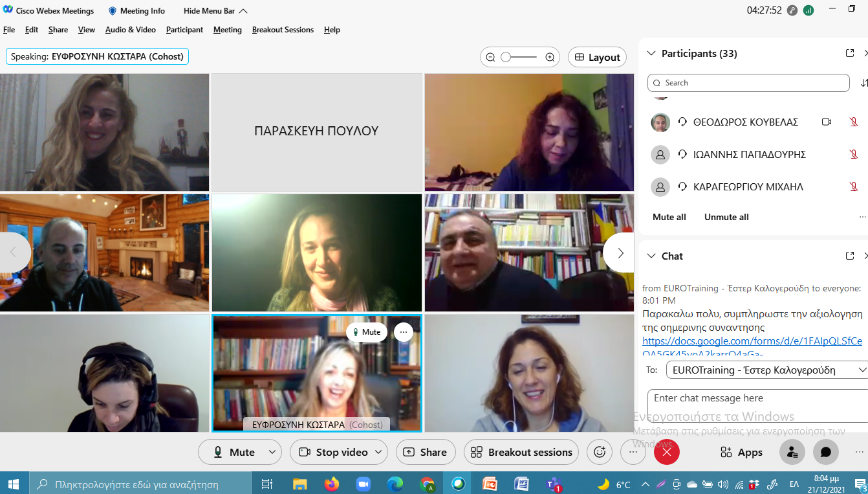Open the Audio & Video menu
Viewport: 868px width, 494px height.
tap(130, 30)
